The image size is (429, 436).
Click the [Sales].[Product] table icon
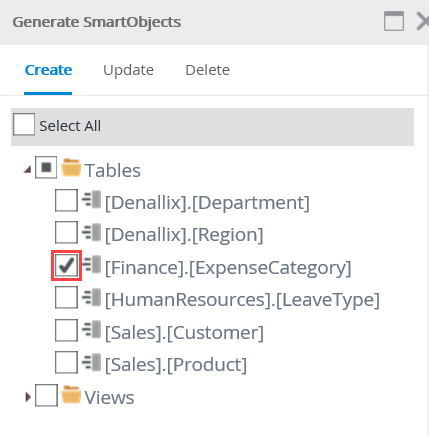pyautogui.click(x=91, y=362)
